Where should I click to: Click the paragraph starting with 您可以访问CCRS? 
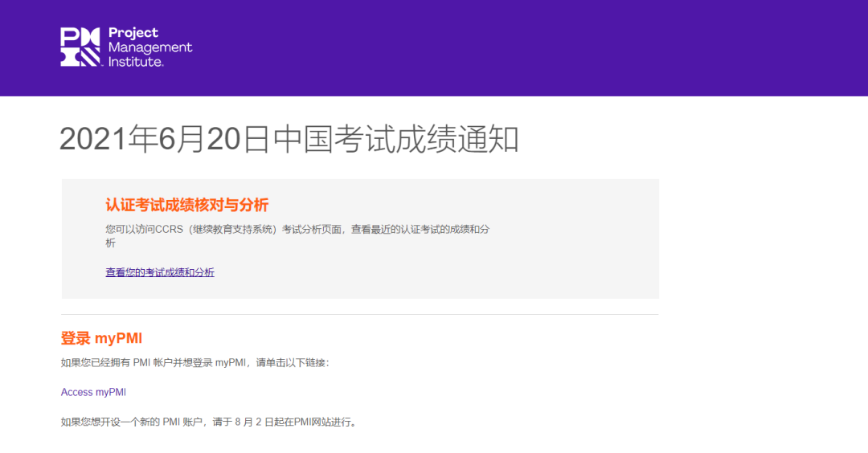[297, 230]
